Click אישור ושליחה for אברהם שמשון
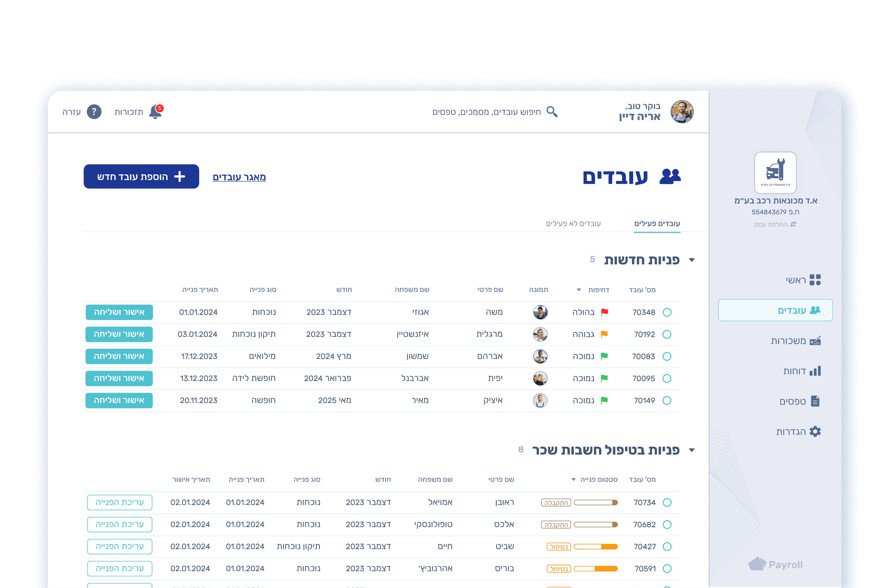This screenshot has height=588, width=890. click(x=119, y=356)
